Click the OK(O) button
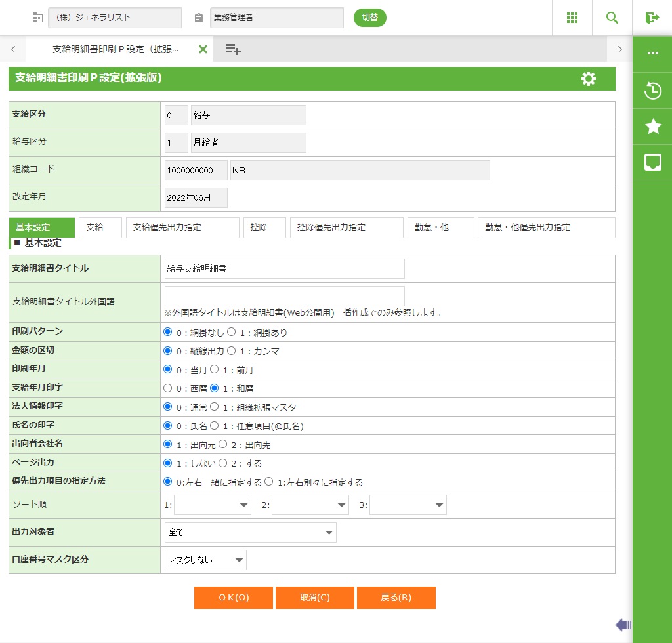The height and width of the screenshot is (643, 672). click(x=233, y=598)
